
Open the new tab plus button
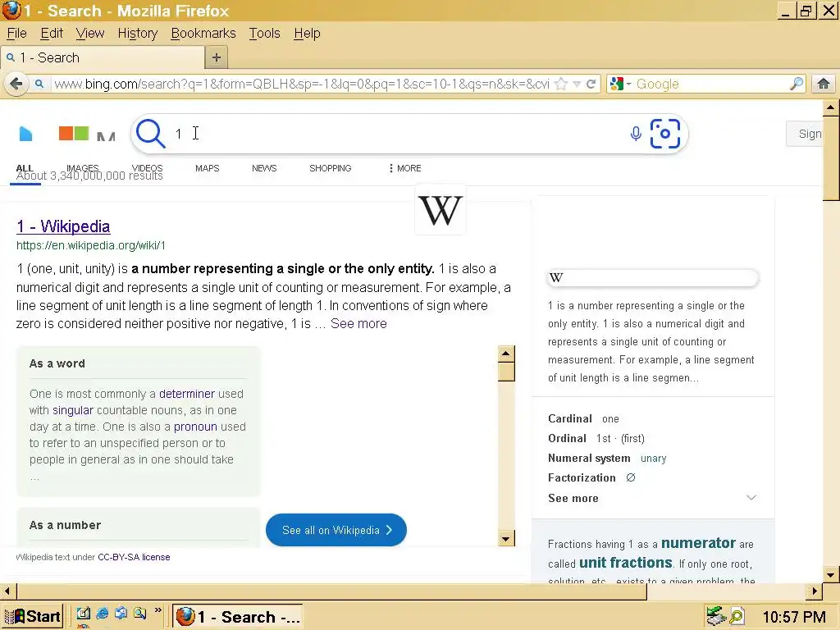(x=217, y=57)
